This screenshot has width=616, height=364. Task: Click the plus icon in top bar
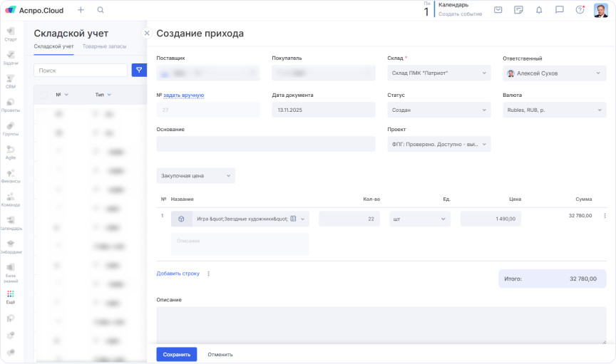point(81,10)
